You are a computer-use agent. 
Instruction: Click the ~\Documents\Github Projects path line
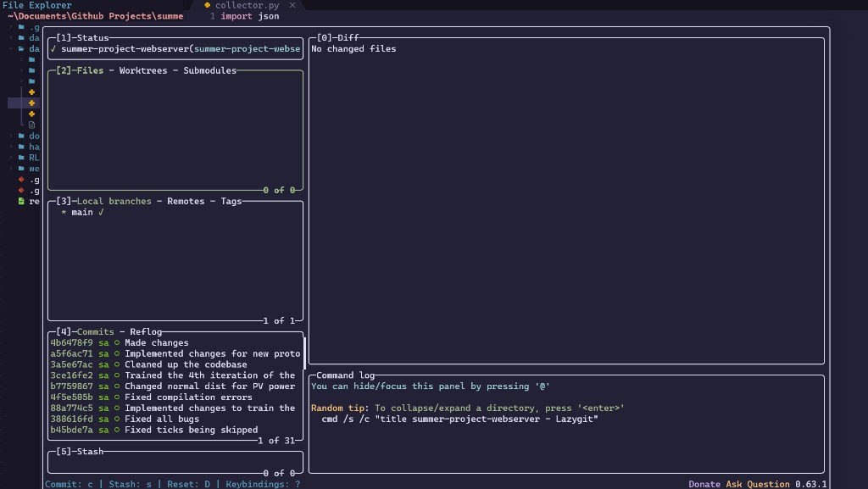pyautogui.click(x=95, y=16)
